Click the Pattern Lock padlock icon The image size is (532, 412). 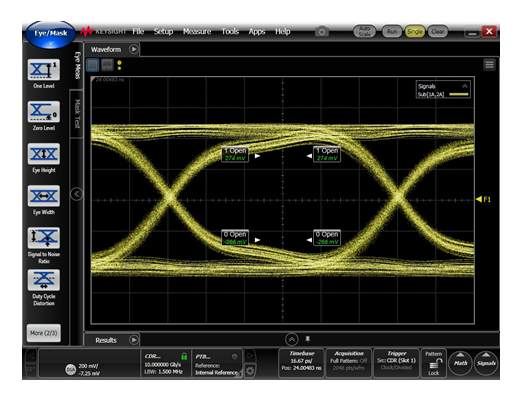click(434, 363)
